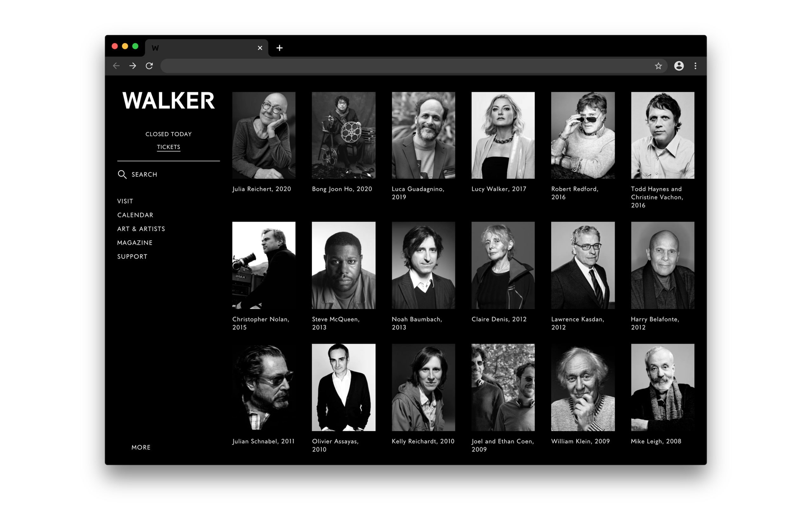Viewport: 812px width, 507px height.
Task: Open the Magazine section
Action: (x=135, y=242)
